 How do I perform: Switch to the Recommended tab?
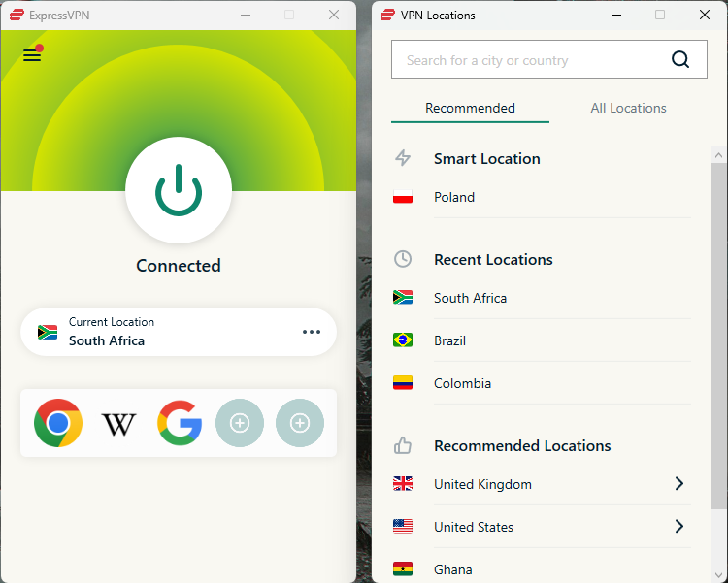click(470, 108)
